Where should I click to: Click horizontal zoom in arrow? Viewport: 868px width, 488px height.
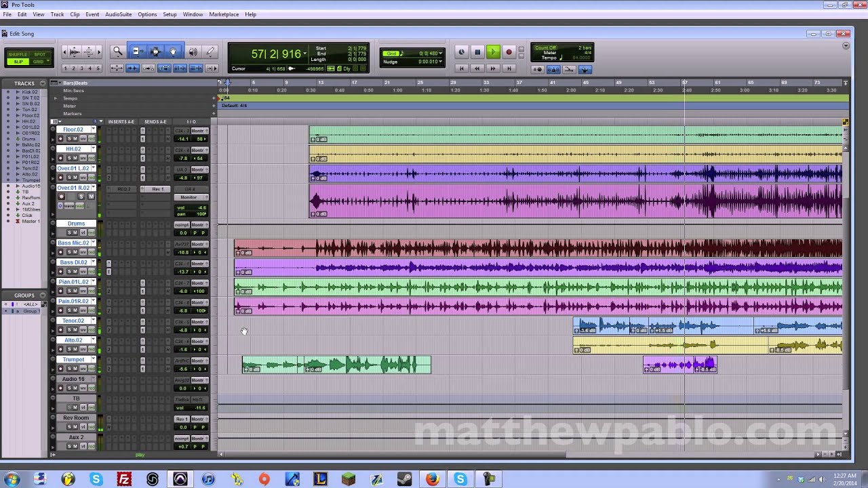coord(98,52)
